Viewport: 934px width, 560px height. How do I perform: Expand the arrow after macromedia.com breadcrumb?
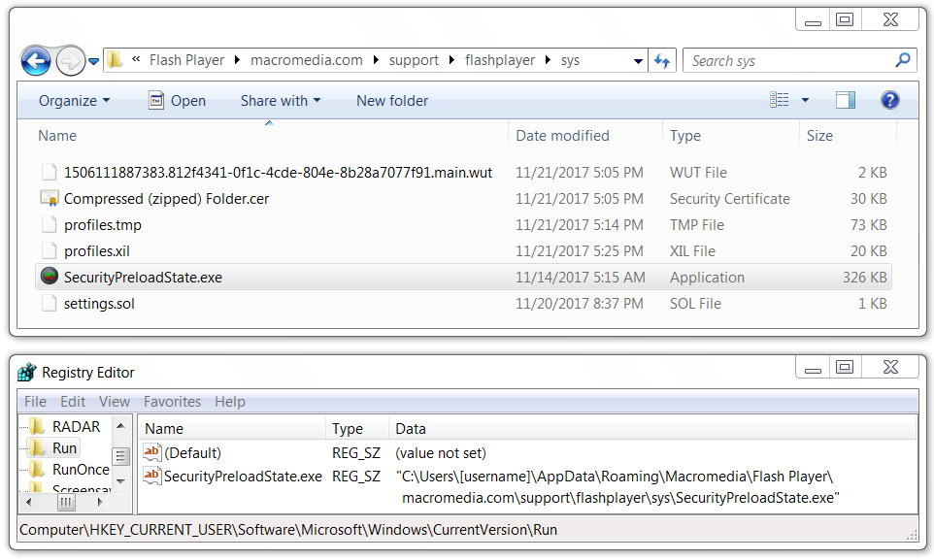coord(376,60)
